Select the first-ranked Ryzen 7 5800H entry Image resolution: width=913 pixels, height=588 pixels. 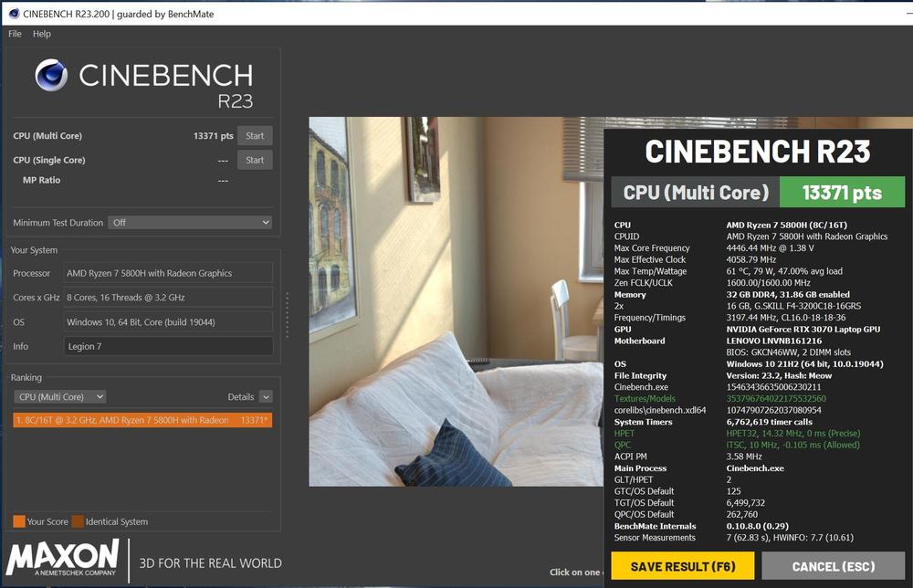pos(142,420)
